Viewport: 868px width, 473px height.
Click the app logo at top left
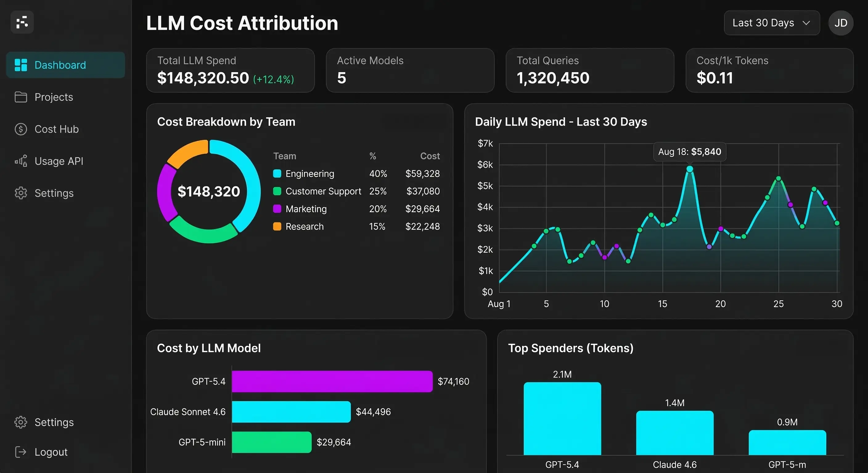[x=22, y=22]
